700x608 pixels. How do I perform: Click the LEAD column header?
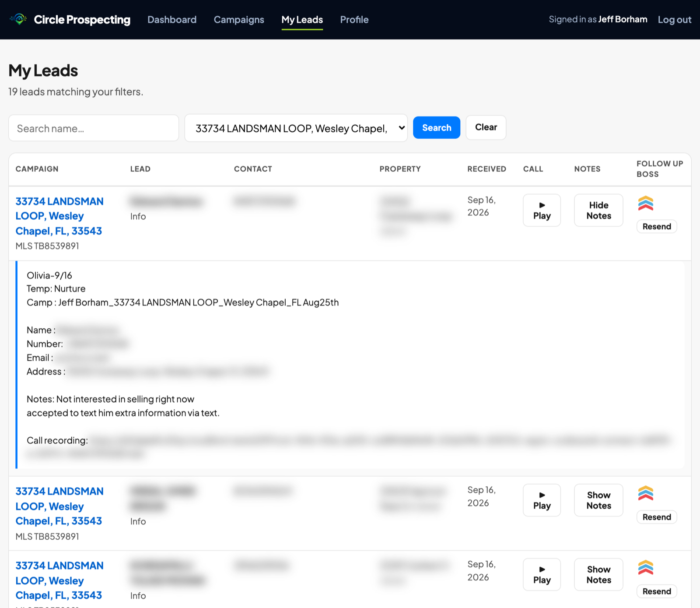pyautogui.click(x=140, y=169)
